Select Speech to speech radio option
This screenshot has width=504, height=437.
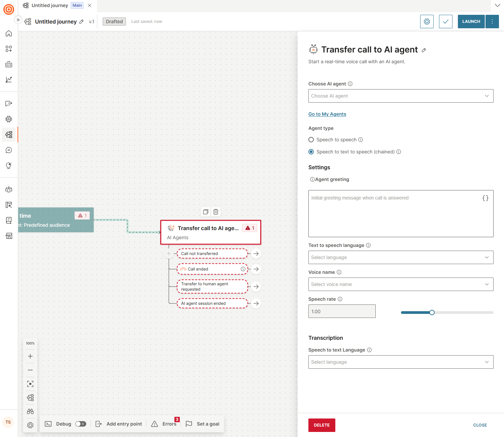pyautogui.click(x=311, y=140)
